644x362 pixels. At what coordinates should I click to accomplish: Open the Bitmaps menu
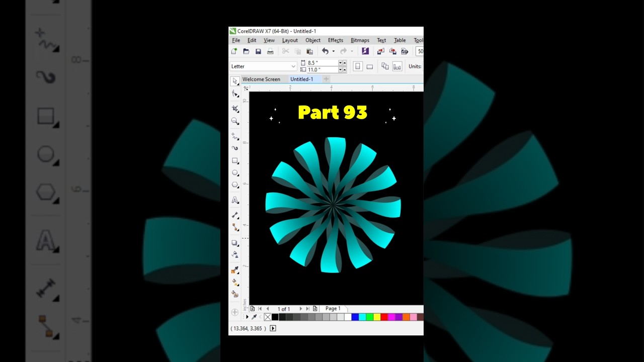click(x=360, y=40)
